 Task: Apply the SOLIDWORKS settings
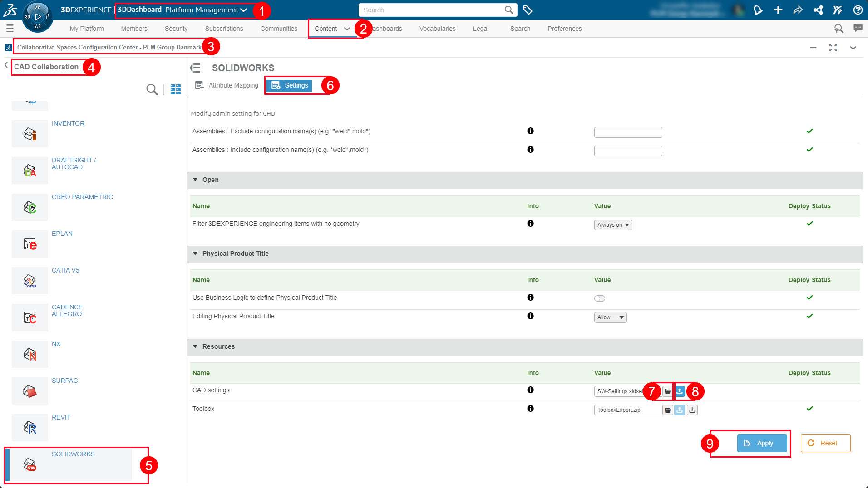click(x=762, y=443)
